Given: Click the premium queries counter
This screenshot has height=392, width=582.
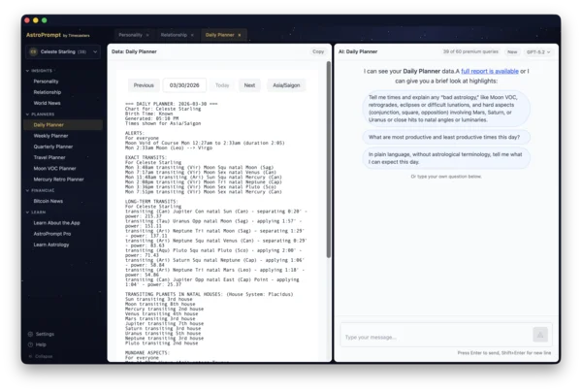Looking at the screenshot, I should (470, 52).
